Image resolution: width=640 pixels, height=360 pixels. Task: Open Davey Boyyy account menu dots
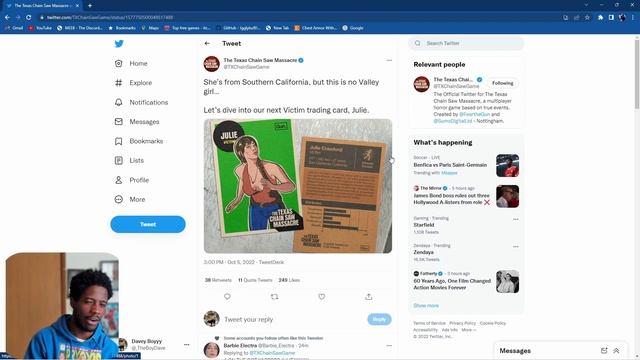pyautogui.click(x=187, y=344)
